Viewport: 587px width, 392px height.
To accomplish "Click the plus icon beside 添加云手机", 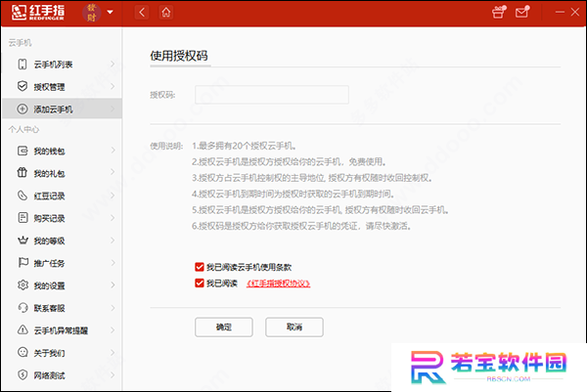I will (23, 109).
